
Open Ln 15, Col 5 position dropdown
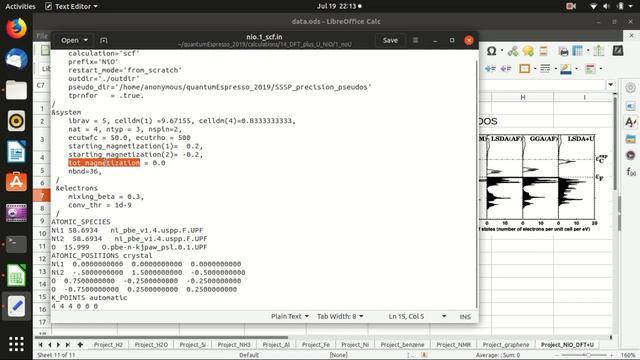pyautogui.click(x=444, y=316)
